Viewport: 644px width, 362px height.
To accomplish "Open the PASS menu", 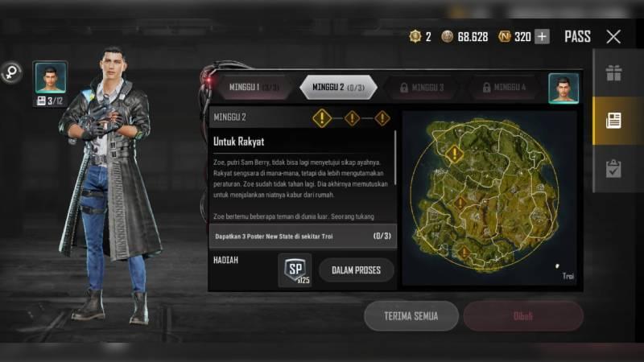I will [577, 36].
